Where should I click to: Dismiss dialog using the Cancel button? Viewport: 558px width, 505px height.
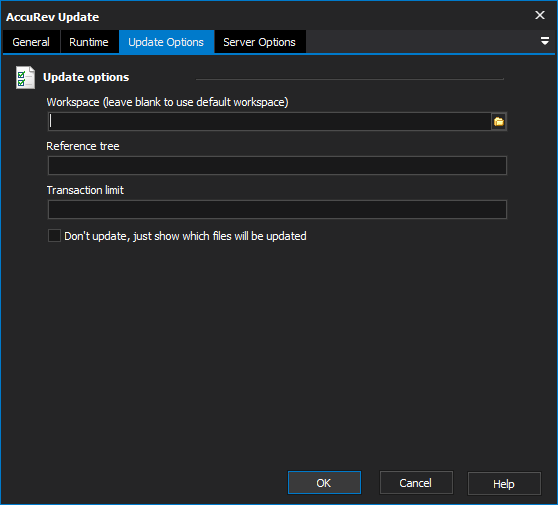pos(416,483)
